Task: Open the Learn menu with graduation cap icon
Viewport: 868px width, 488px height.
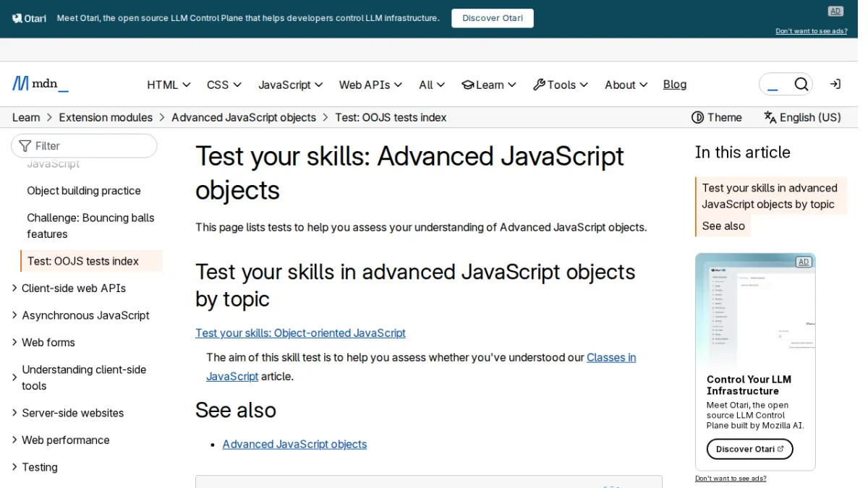Action: pyautogui.click(x=489, y=85)
